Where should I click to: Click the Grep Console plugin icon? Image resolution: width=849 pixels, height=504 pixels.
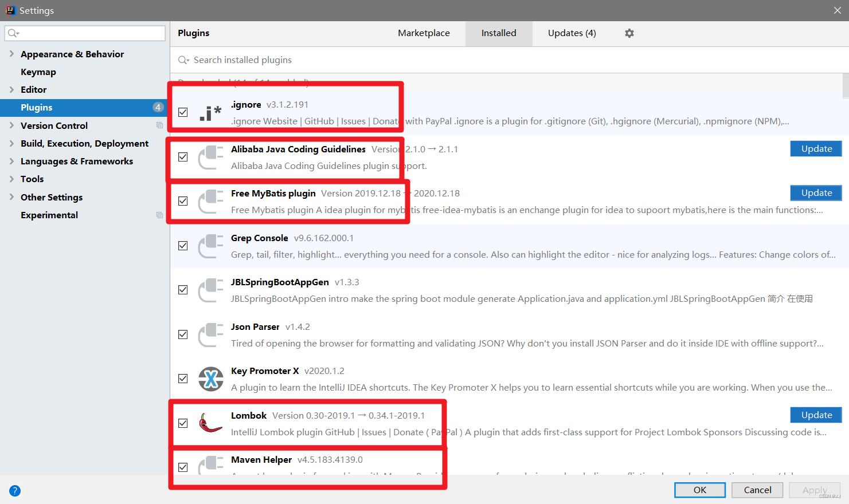click(x=210, y=246)
